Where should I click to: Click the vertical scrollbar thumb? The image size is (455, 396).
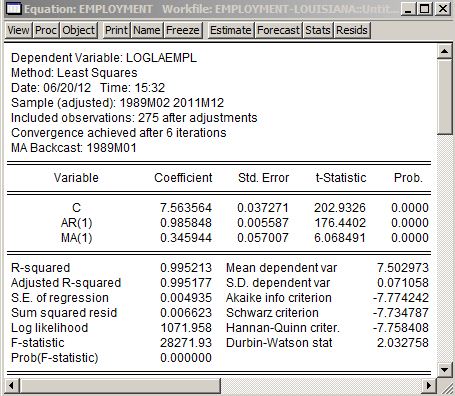(444, 96)
